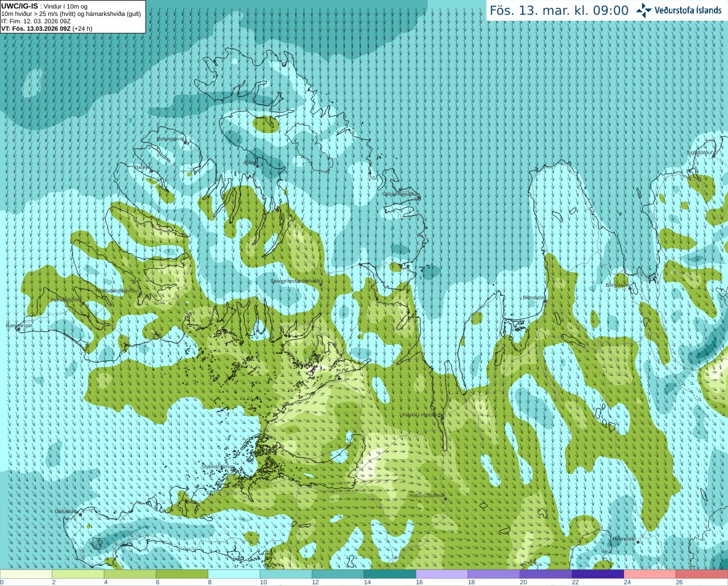This screenshot has height=586, width=728.
Task: Click the Steingrímsfjarðarheiði place label
Action: [x=296, y=281]
